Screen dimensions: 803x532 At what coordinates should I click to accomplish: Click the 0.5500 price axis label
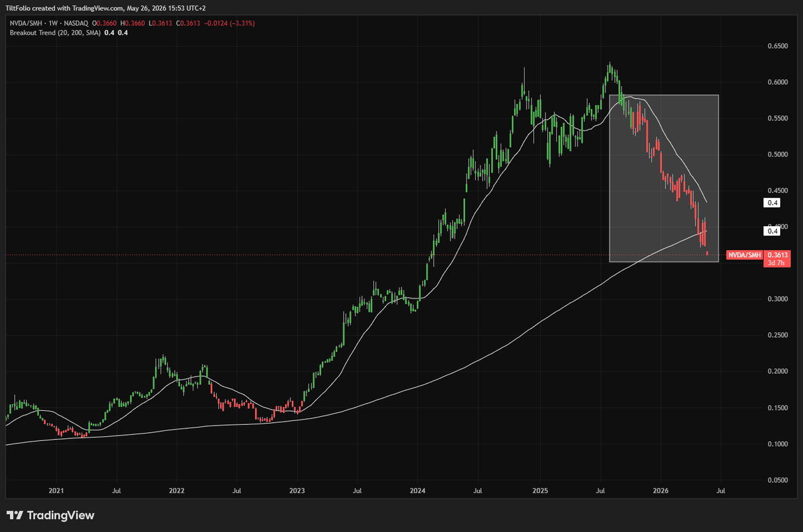point(778,119)
